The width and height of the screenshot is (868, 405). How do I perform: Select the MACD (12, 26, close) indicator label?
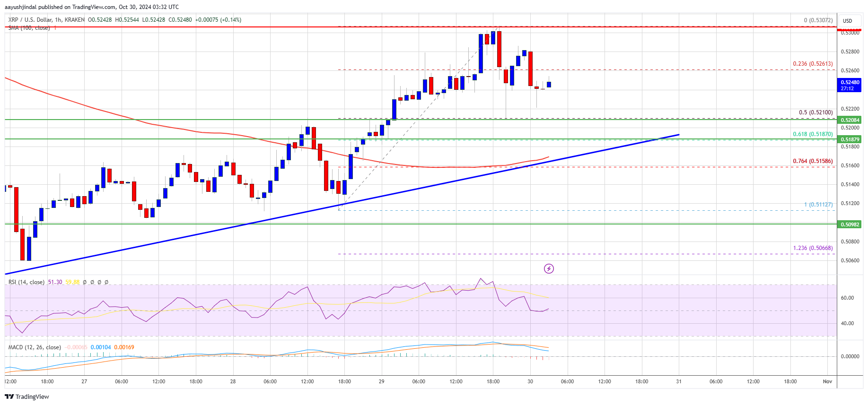35,347
